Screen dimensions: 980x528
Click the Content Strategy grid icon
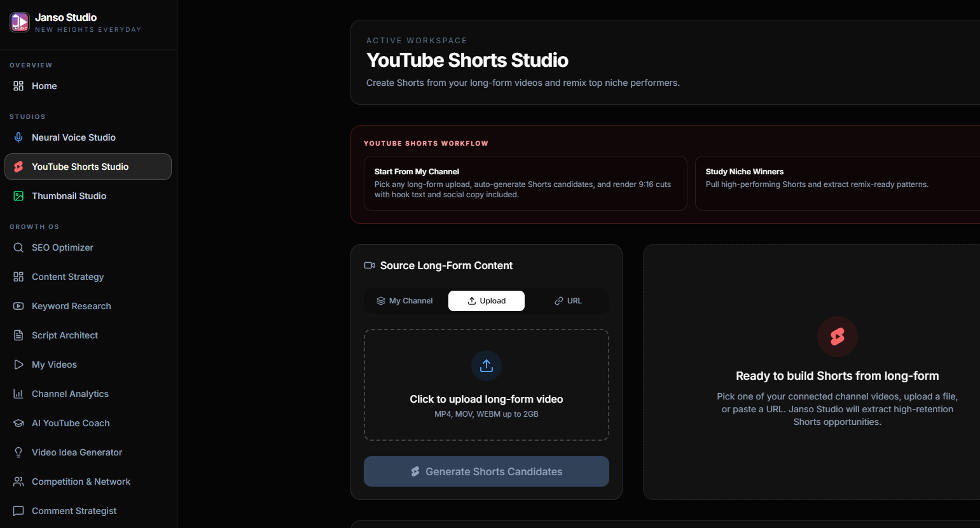pyautogui.click(x=18, y=277)
